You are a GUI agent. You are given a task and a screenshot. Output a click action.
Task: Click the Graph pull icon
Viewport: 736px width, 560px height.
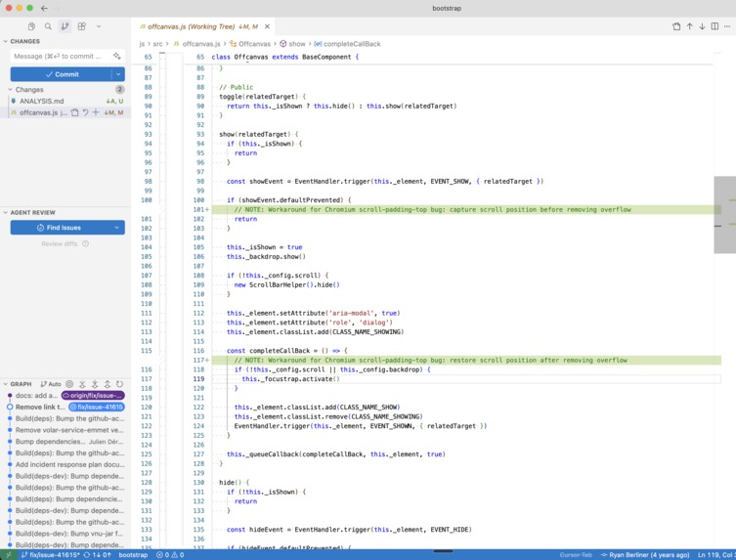click(95, 384)
